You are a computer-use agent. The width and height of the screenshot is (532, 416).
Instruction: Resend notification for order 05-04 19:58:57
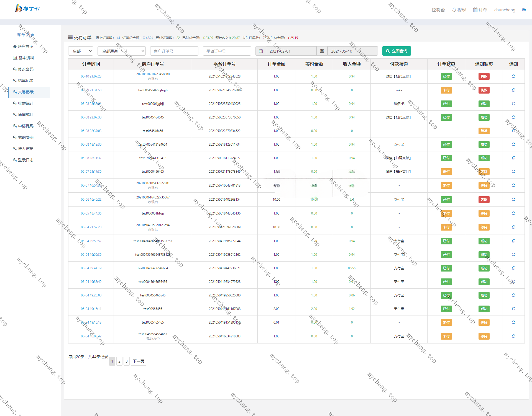coord(513,241)
